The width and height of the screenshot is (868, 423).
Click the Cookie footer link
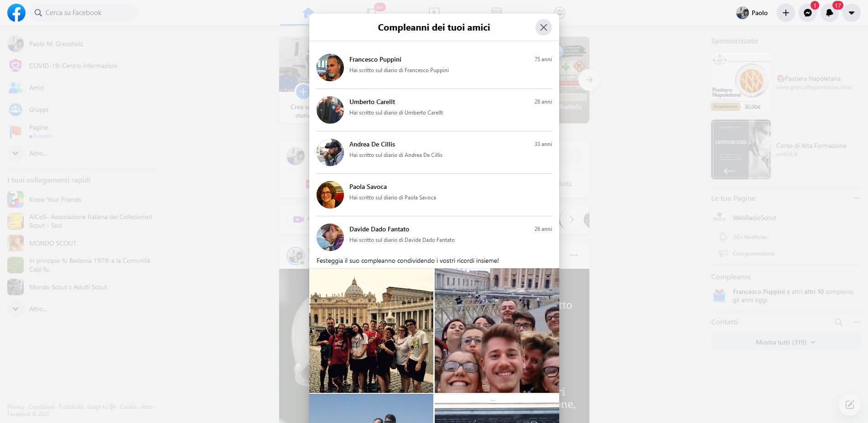point(129,407)
